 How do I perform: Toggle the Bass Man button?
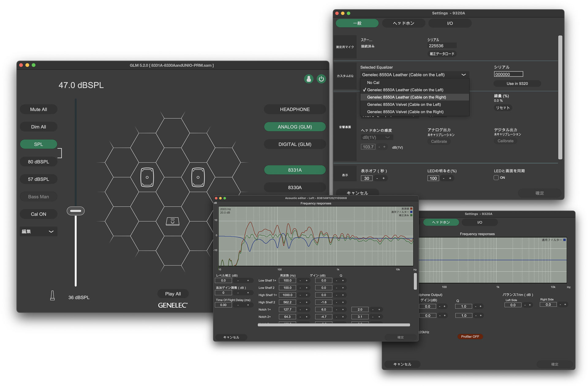pos(39,197)
